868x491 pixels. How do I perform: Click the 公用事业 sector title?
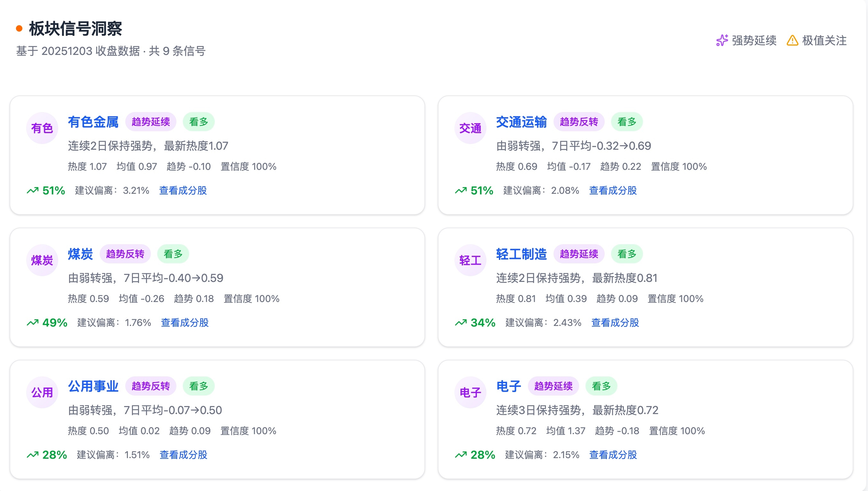[x=93, y=386]
